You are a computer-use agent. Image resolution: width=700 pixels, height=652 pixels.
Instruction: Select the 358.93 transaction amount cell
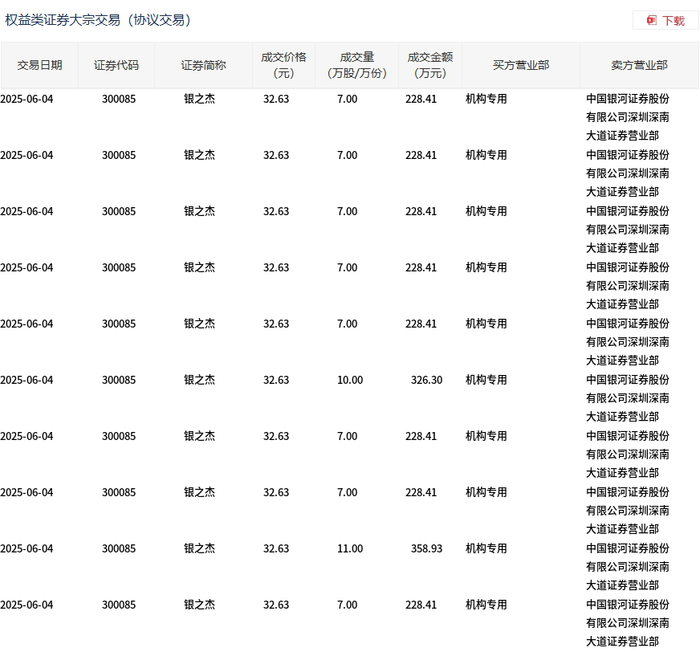pos(427,548)
